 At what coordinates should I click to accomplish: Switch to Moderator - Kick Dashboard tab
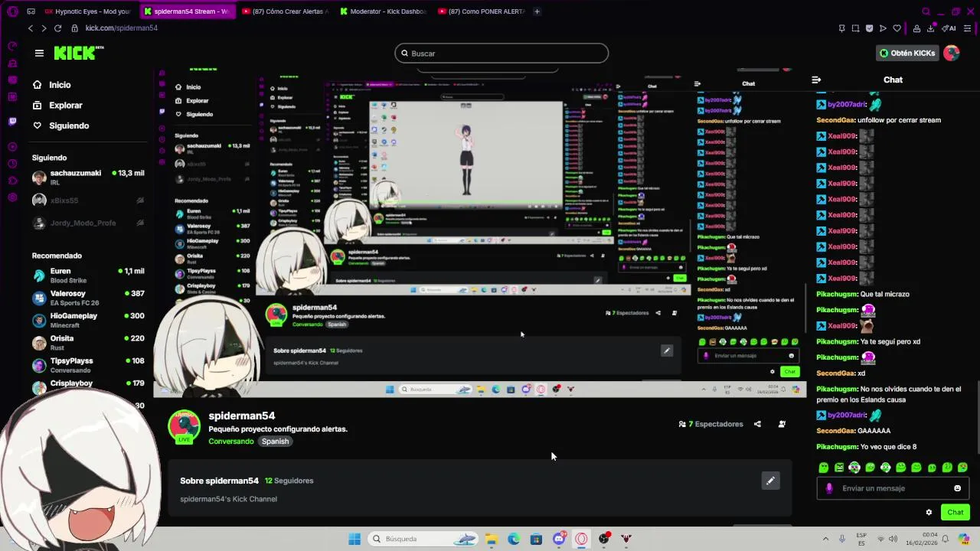coord(383,11)
